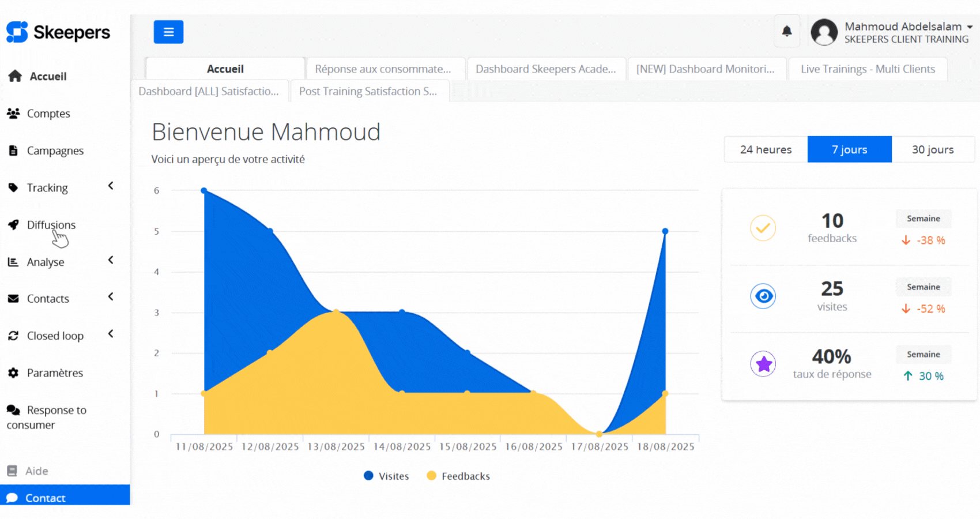Image resolution: width=980 pixels, height=519 pixels.
Task: Click the blue eye visites icon
Action: 763,296
